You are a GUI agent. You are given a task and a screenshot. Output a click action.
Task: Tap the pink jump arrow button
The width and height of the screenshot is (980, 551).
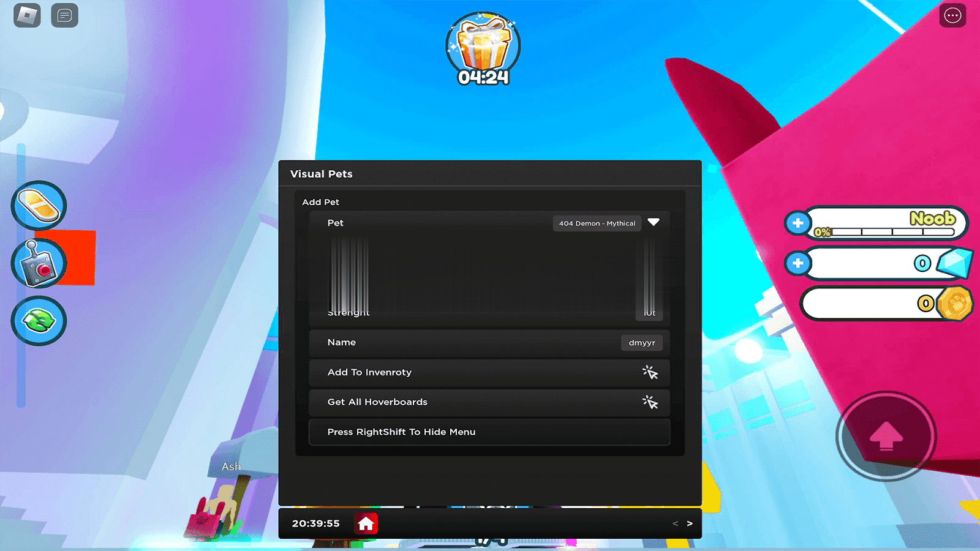click(886, 436)
